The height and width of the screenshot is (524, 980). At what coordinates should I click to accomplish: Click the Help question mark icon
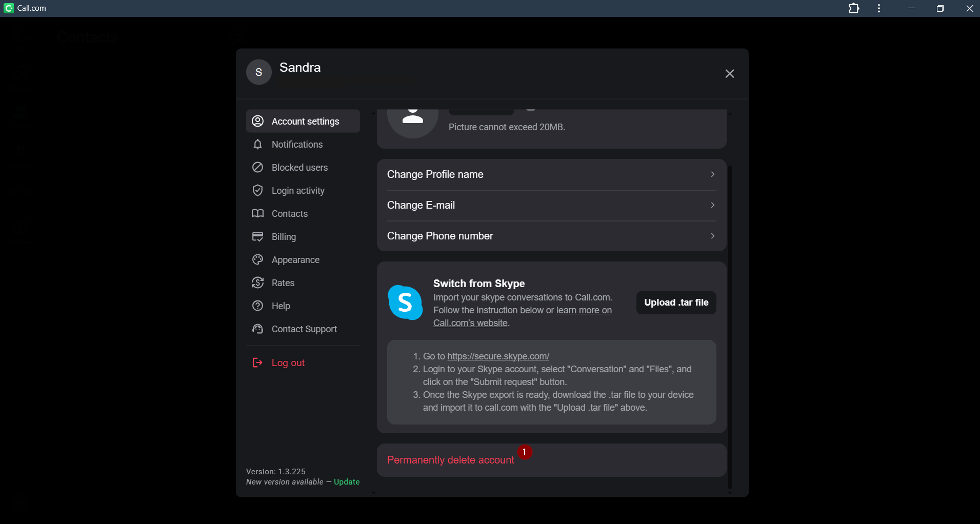258,306
